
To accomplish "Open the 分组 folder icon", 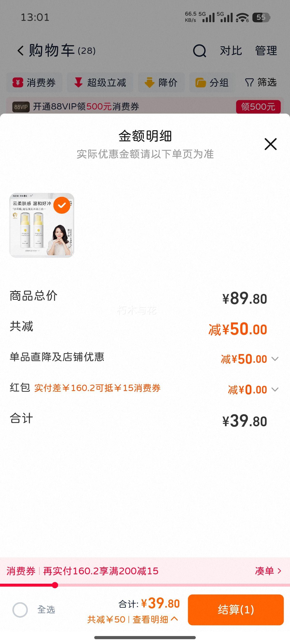I will [x=200, y=82].
